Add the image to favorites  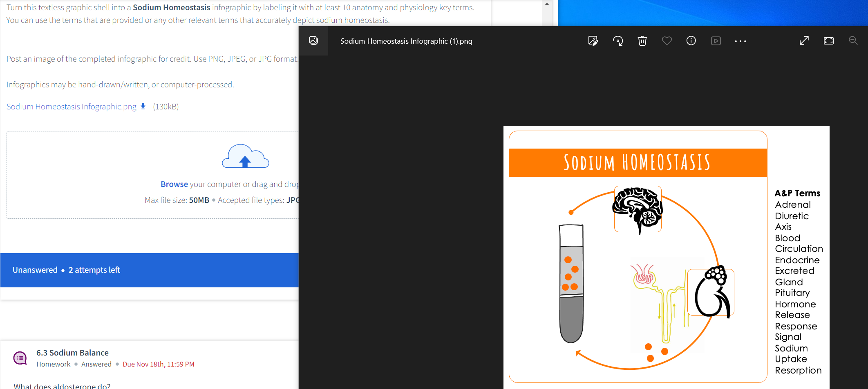pos(667,41)
